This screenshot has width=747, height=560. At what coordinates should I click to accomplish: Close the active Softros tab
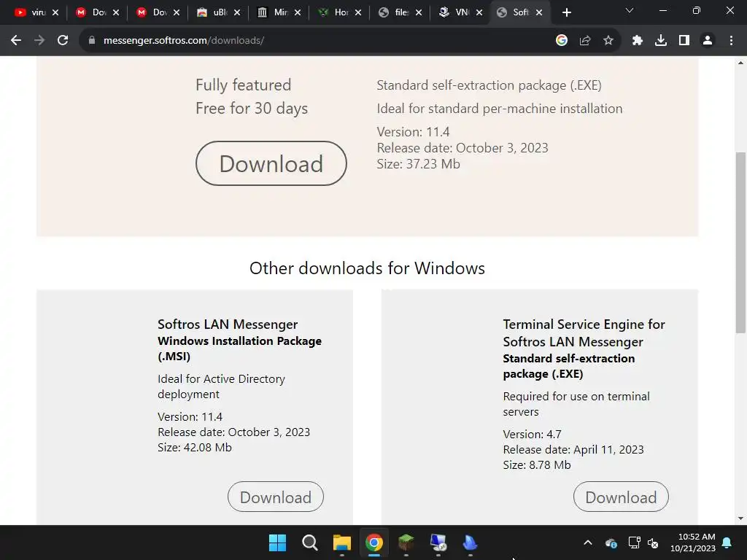tap(539, 12)
